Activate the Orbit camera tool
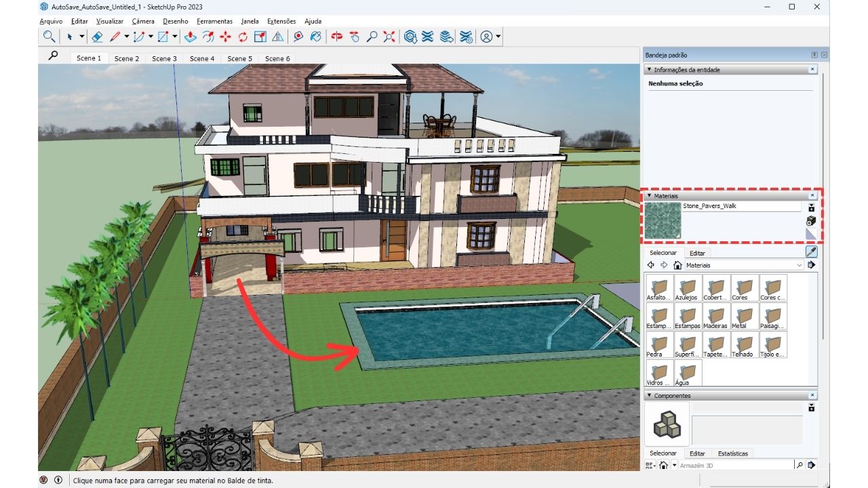The width and height of the screenshot is (868, 488). 337,37
